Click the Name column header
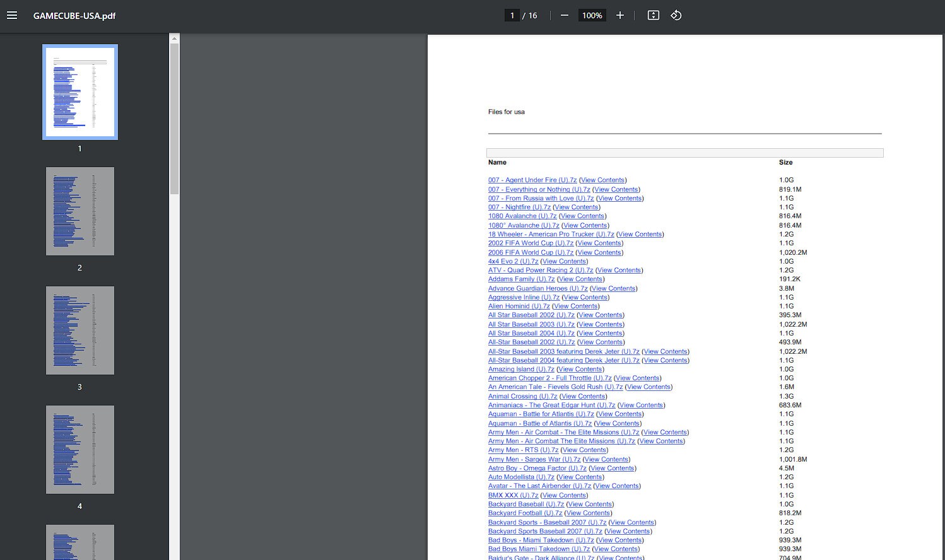945x560 pixels. tap(497, 162)
